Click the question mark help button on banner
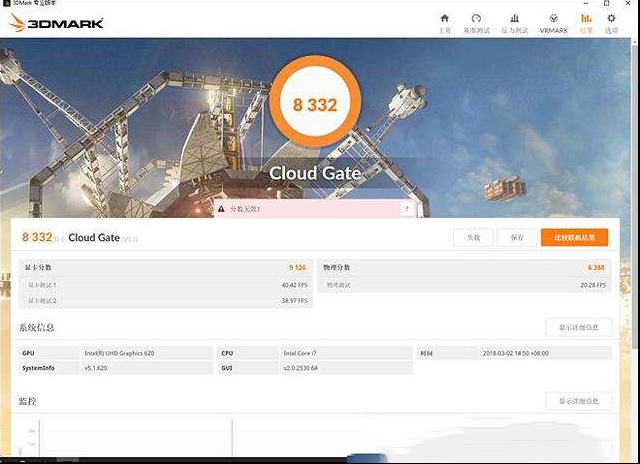This screenshot has width=640, height=464. [407, 209]
